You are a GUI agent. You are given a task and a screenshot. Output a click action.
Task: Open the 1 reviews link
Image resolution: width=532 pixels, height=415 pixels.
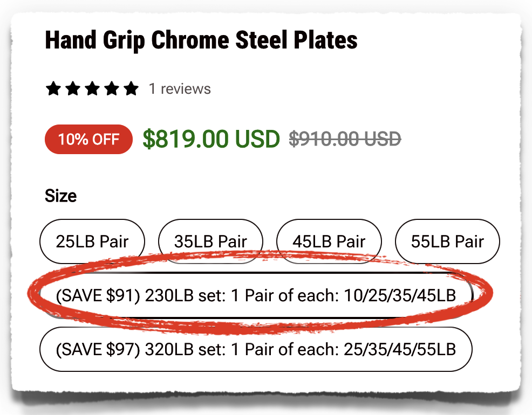coord(180,88)
